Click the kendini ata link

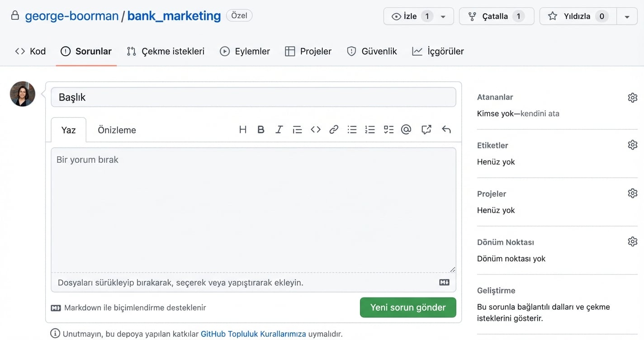coord(540,113)
